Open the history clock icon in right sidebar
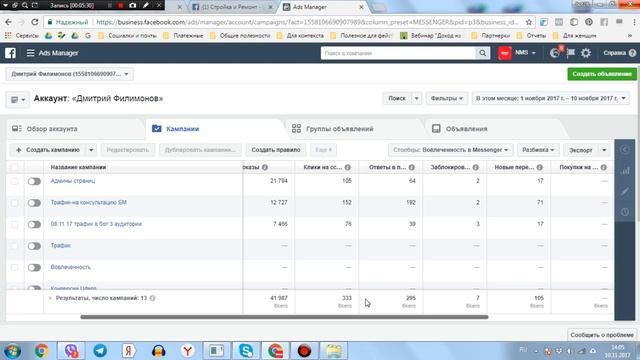The height and width of the screenshot is (360, 640). [625, 212]
